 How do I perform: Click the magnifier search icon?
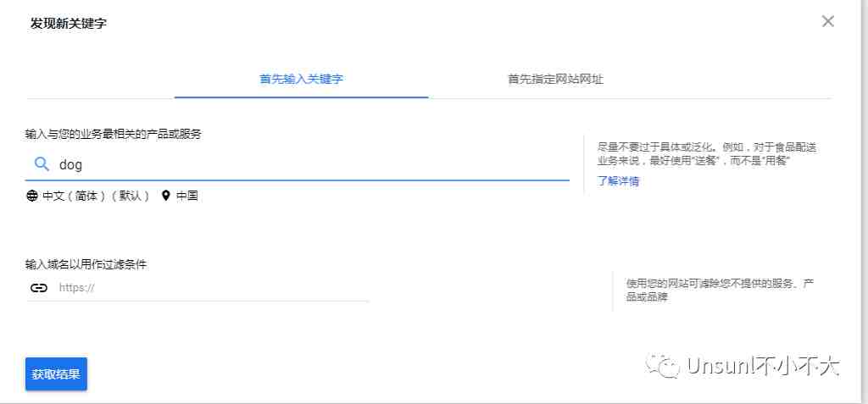click(x=42, y=163)
